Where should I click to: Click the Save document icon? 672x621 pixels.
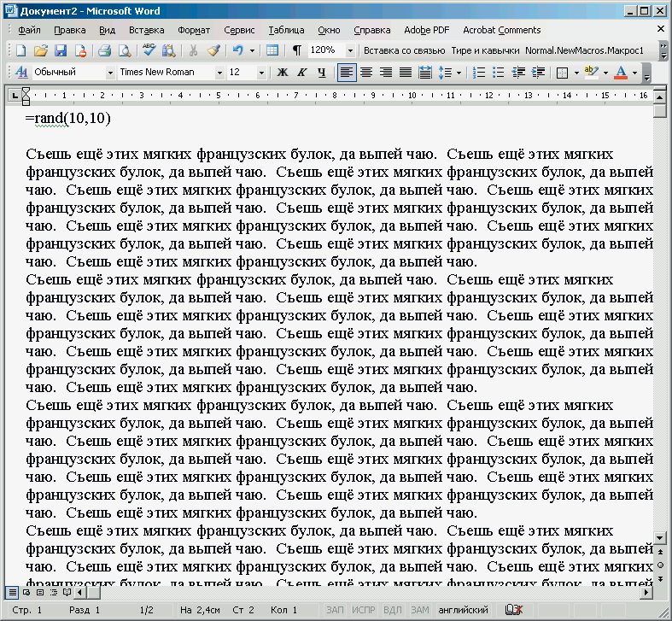point(60,50)
